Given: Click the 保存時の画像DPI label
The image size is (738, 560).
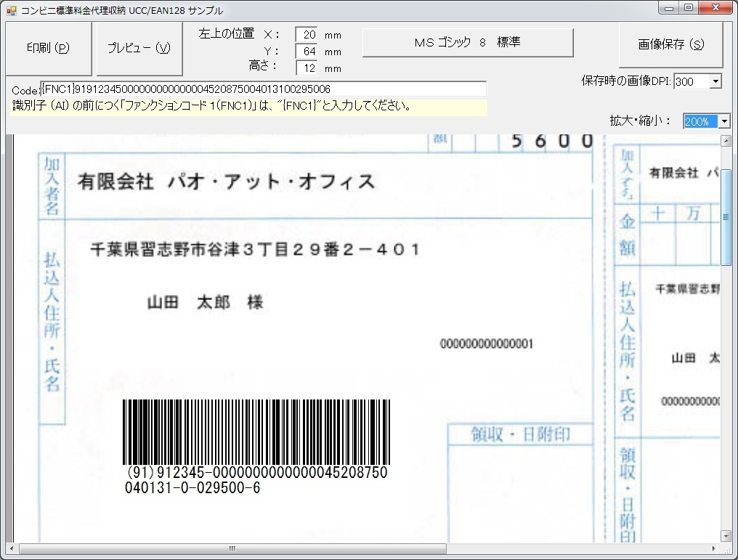Looking at the screenshot, I should (x=626, y=81).
